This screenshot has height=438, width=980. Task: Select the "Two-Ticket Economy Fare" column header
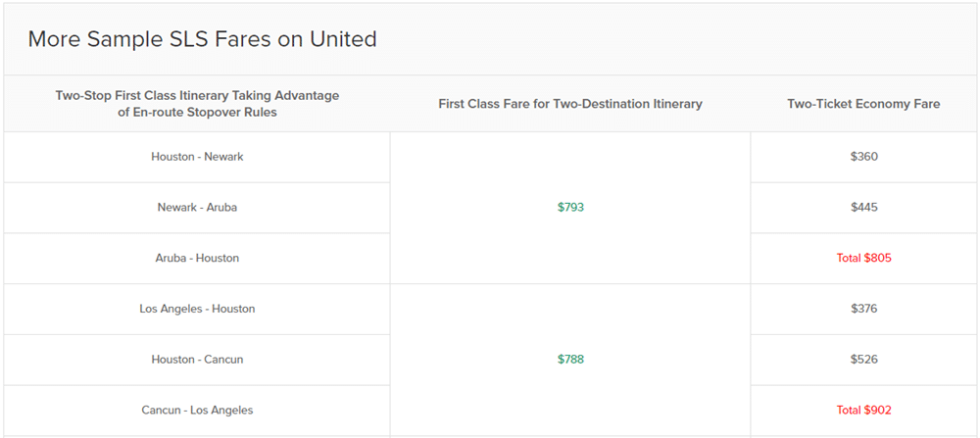[x=863, y=104]
